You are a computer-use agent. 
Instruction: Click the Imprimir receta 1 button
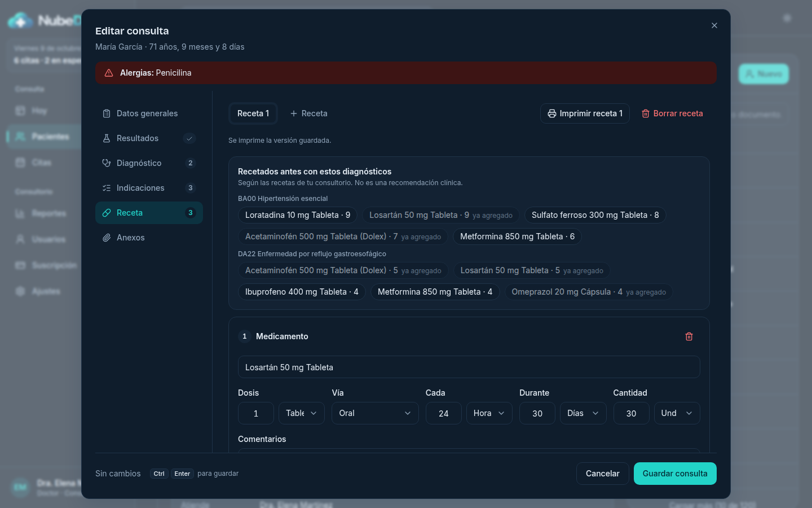pyautogui.click(x=585, y=113)
